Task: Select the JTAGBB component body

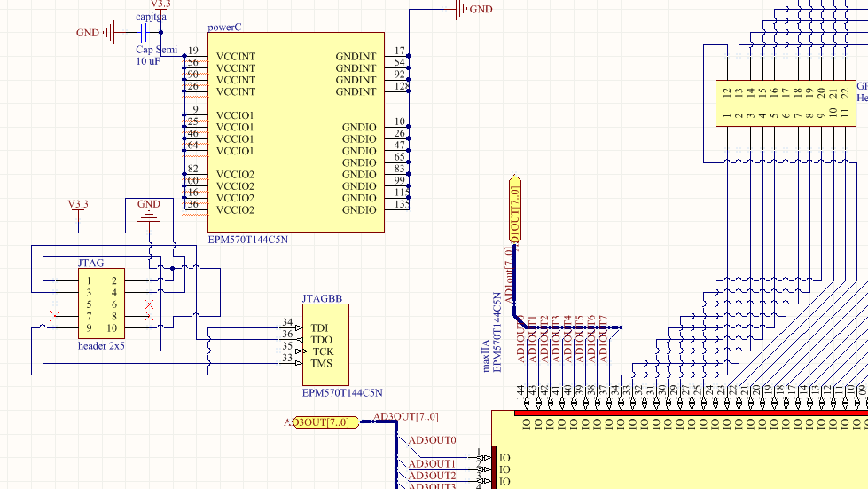Action: (325, 345)
